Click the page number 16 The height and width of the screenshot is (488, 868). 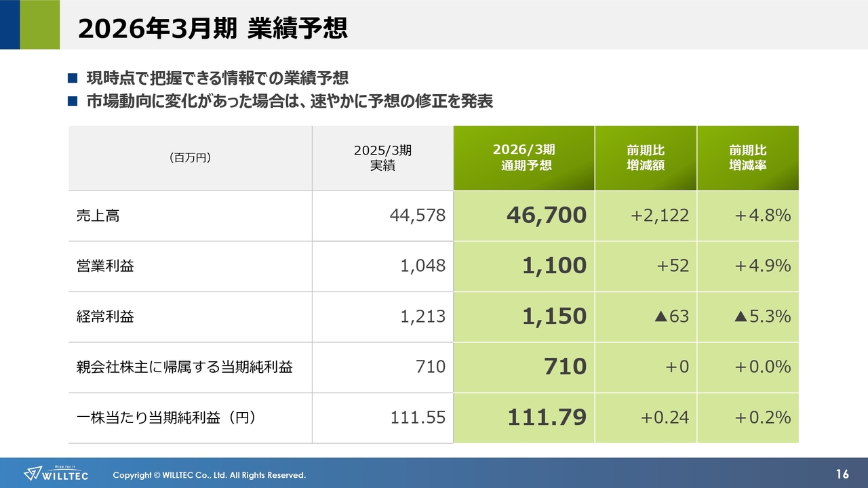point(843,473)
